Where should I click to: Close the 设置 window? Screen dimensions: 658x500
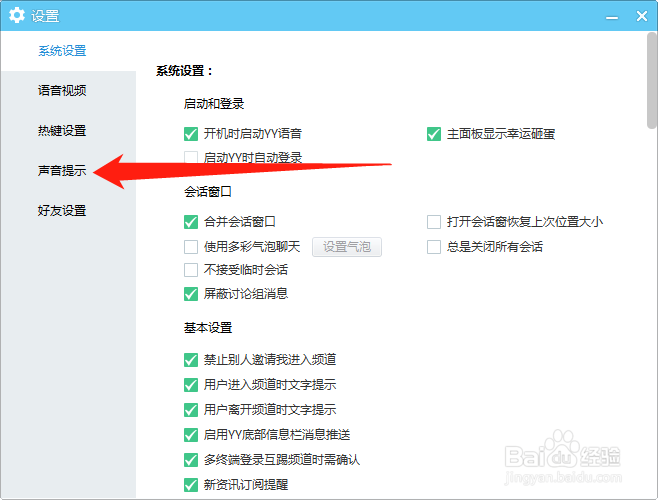pyautogui.click(x=642, y=16)
